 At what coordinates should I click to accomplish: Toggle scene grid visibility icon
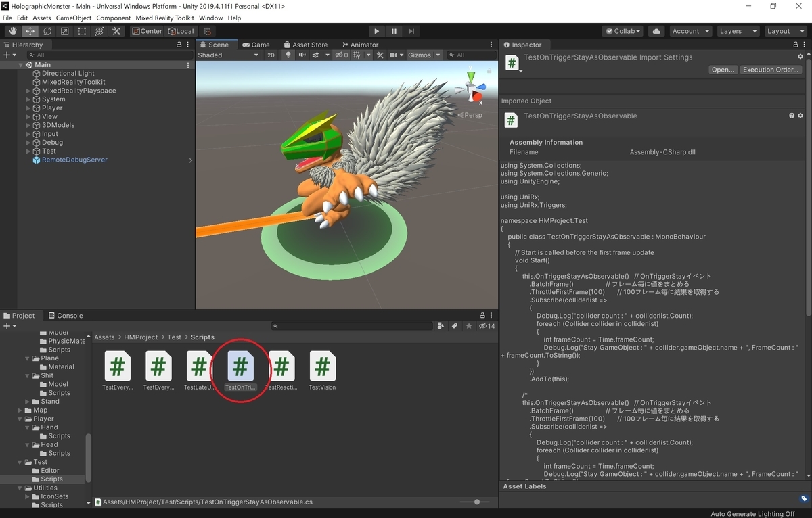pyautogui.click(x=358, y=55)
